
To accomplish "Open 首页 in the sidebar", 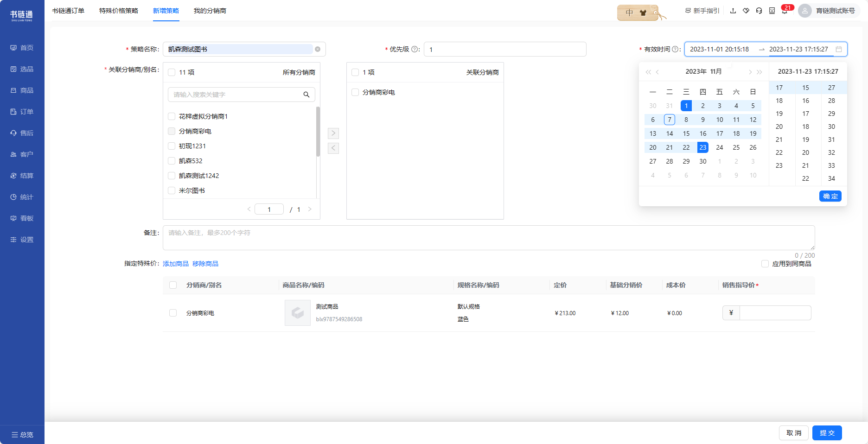I will pyautogui.click(x=22, y=48).
